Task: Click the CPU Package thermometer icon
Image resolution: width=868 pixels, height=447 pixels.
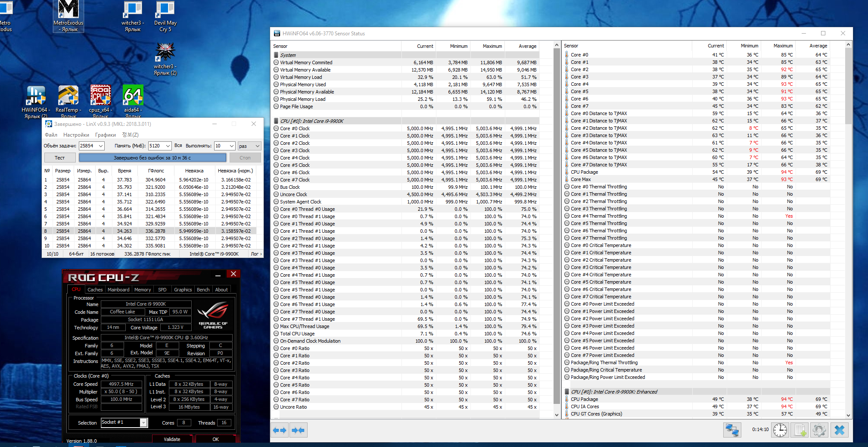Action: (x=567, y=172)
